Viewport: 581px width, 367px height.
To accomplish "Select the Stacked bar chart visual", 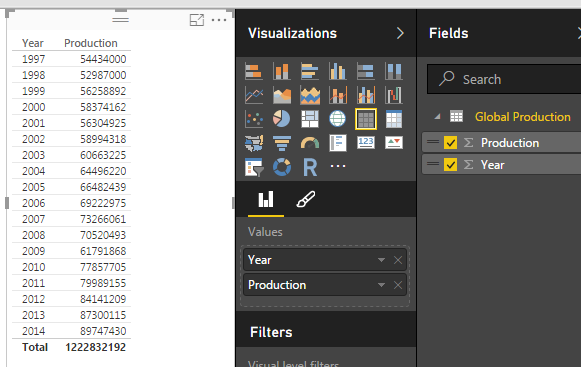I will pos(254,71).
